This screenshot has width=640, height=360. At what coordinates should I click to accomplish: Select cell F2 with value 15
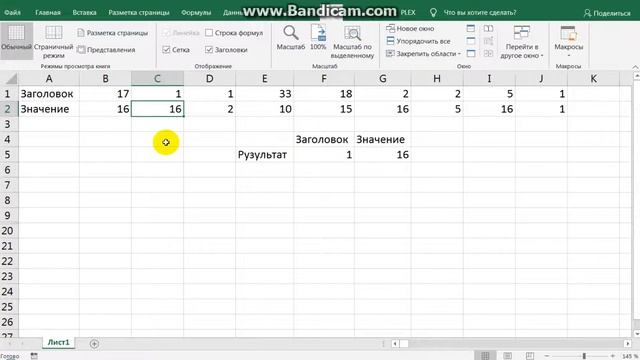coord(324,109)
